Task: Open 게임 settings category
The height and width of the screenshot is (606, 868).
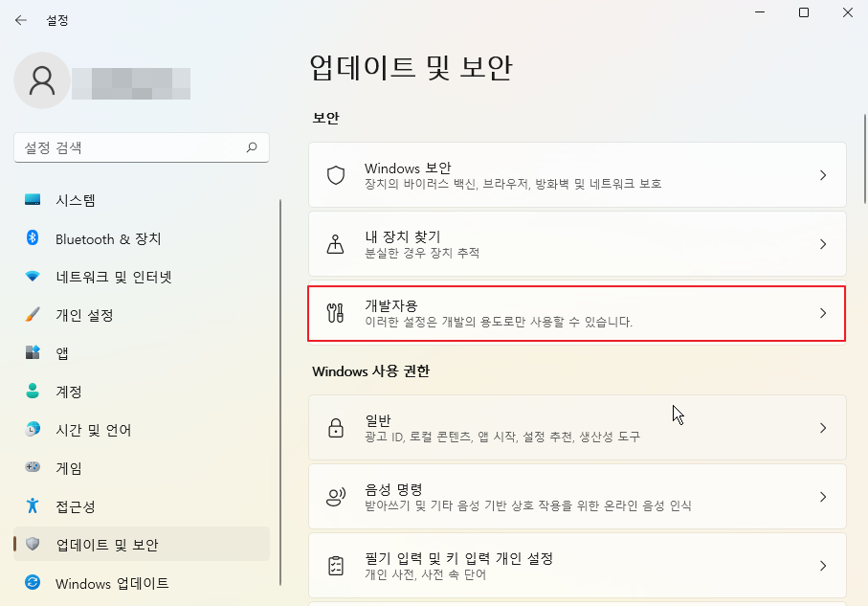Action: pyautogui.click(x=142, y=467)
